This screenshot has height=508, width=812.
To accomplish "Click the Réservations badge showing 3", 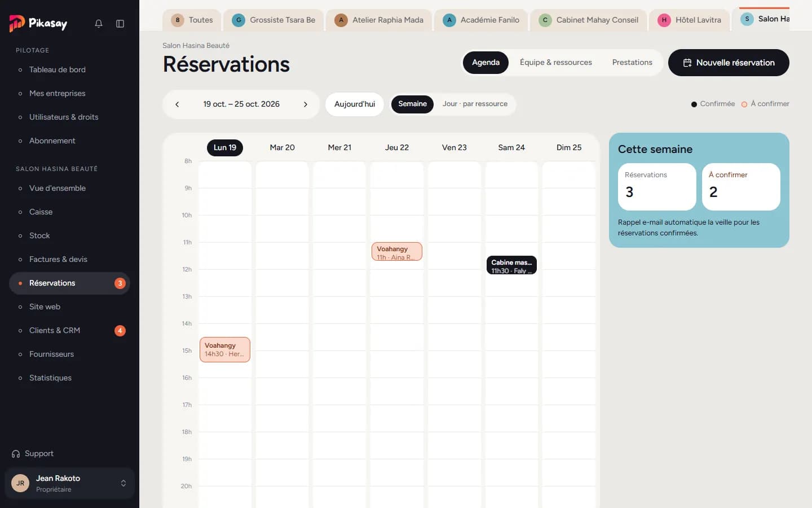I will tap(120, 283).
